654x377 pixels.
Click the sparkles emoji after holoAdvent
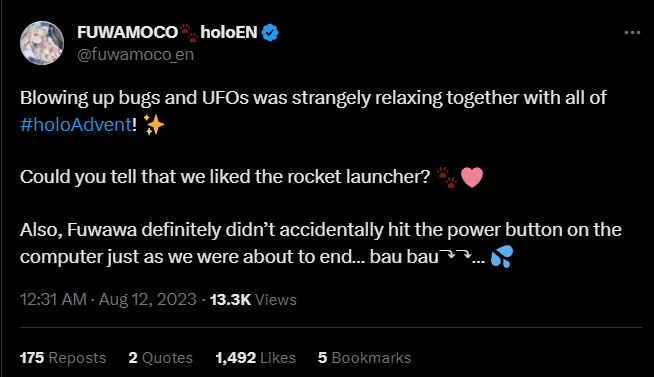click(x=153, y=125)
